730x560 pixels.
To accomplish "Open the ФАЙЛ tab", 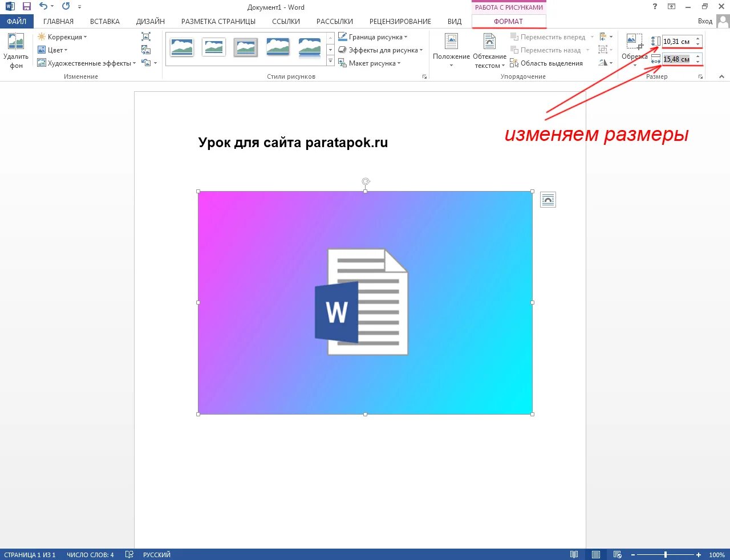I will click(17, 21).
